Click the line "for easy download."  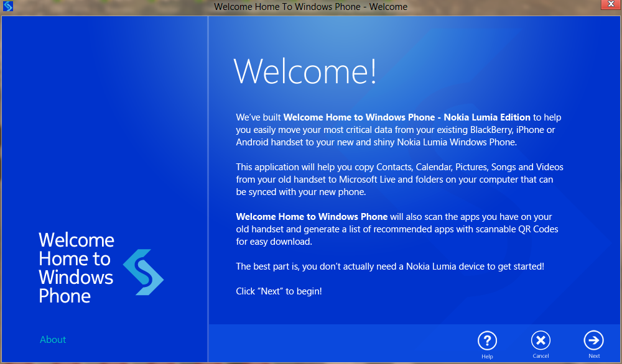274,242
